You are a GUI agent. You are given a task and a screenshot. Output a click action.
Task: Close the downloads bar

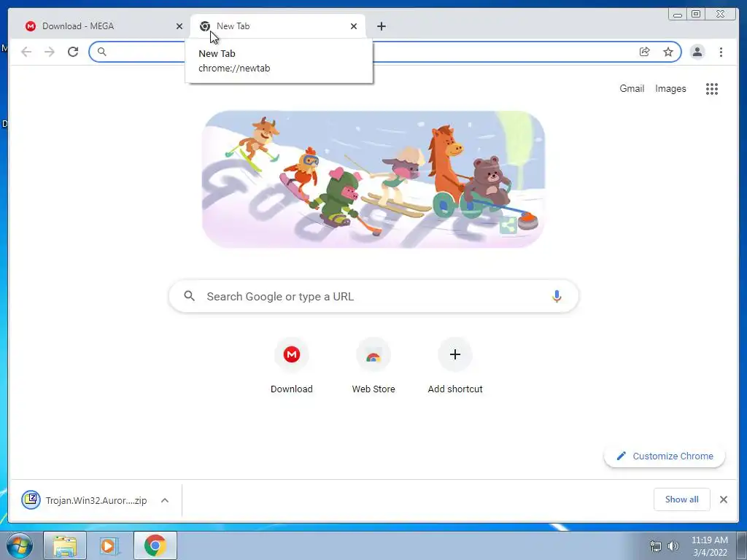[723, 499]
